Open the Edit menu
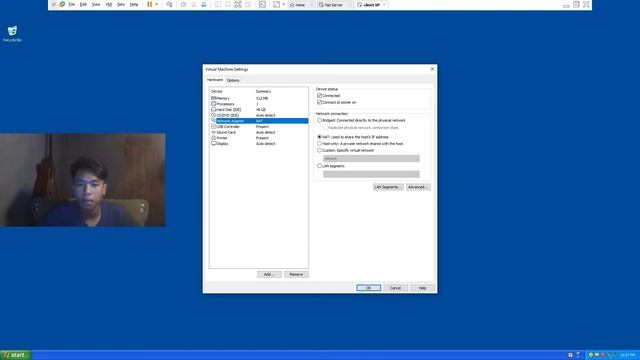 [83, 4]
